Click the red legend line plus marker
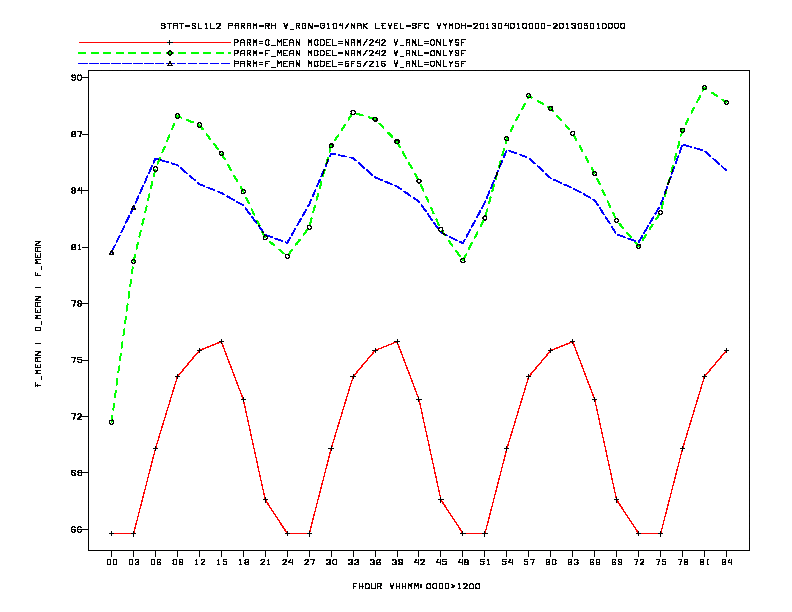The height and width of the screenshot is (612, 792). click(170, 42)
